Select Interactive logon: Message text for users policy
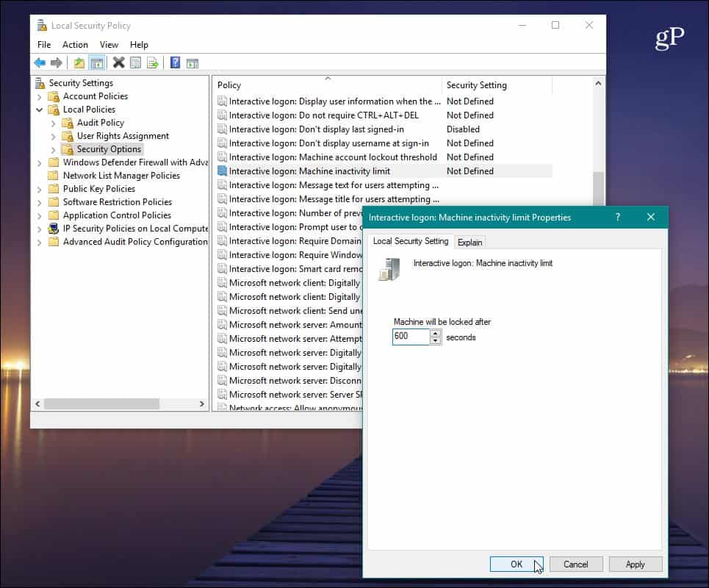The width and height of the screenshot is (709, 588). [x=334, y=185]
